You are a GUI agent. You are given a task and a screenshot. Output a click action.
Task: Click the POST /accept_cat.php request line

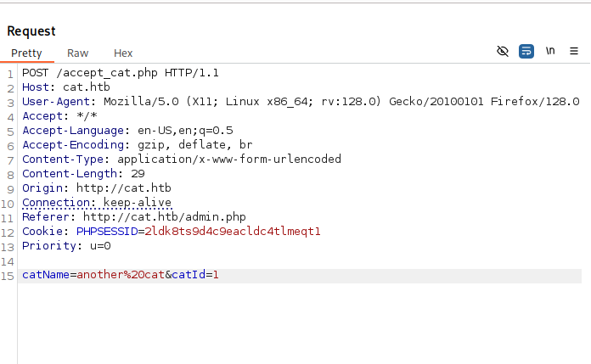(121, 73)
